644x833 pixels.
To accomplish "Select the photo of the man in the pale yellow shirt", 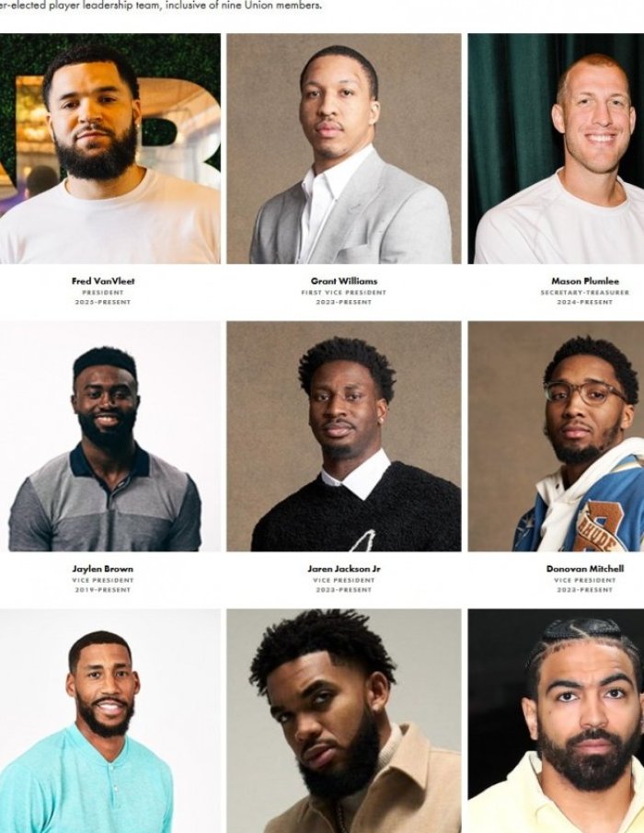I will pos(556,721).
